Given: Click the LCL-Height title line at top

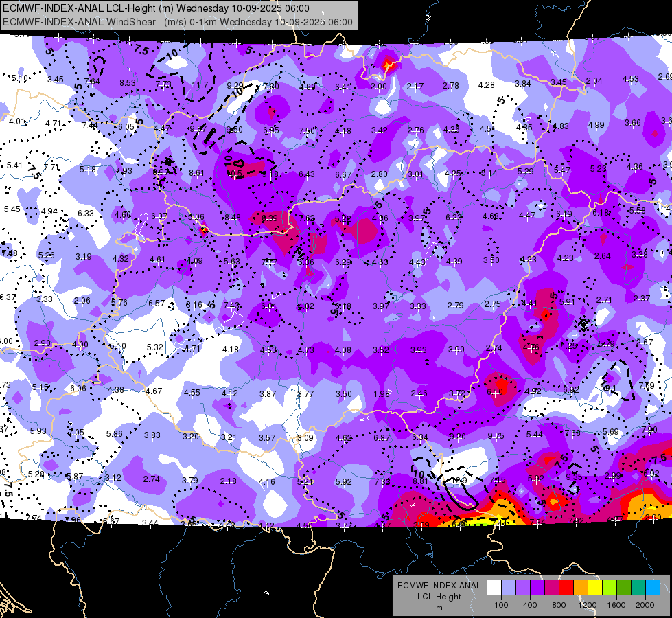Looking at the screenshot, I should pyautogui.click(x=156, y=8).
